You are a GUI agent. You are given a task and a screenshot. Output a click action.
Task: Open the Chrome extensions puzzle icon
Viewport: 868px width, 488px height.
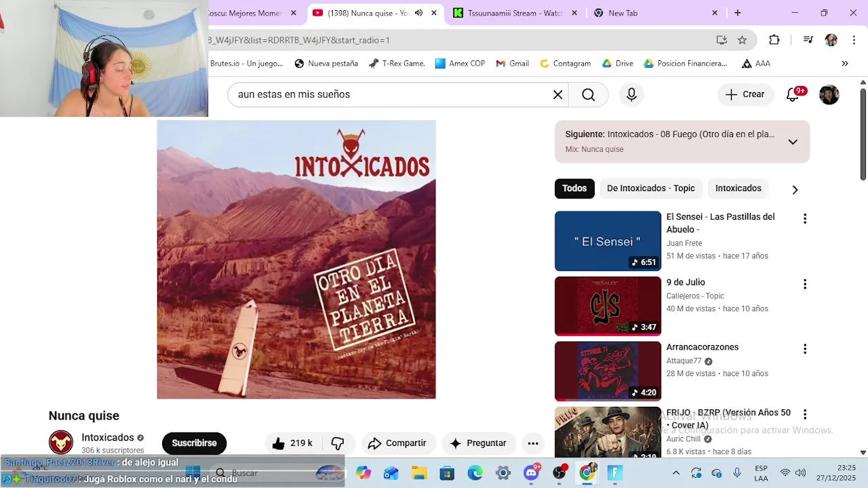point(774,40)
